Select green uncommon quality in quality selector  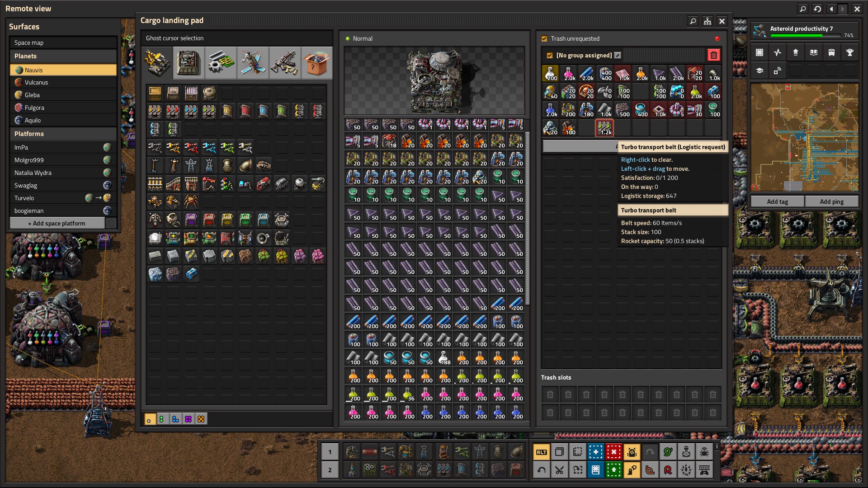pos(162,419)
